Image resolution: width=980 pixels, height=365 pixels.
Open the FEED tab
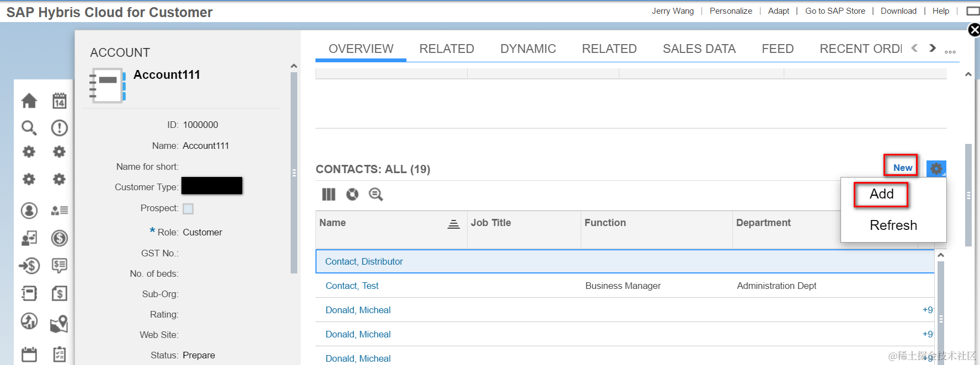pyautogui.click(x=778, y=49)
